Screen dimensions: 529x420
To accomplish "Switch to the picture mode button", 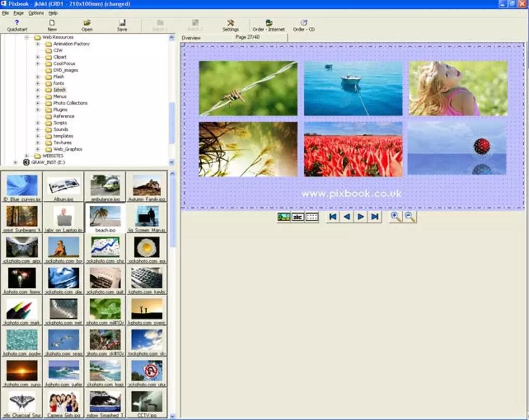I will (284, 217).
